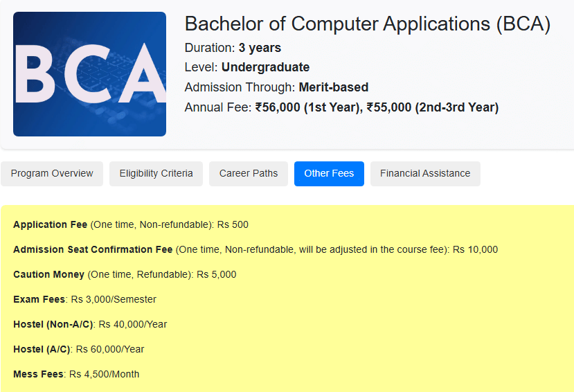The height and width of the screenshot is (392, 574).
Task: Click the Bachelor of Computer Applications heading
Action: 367,24
